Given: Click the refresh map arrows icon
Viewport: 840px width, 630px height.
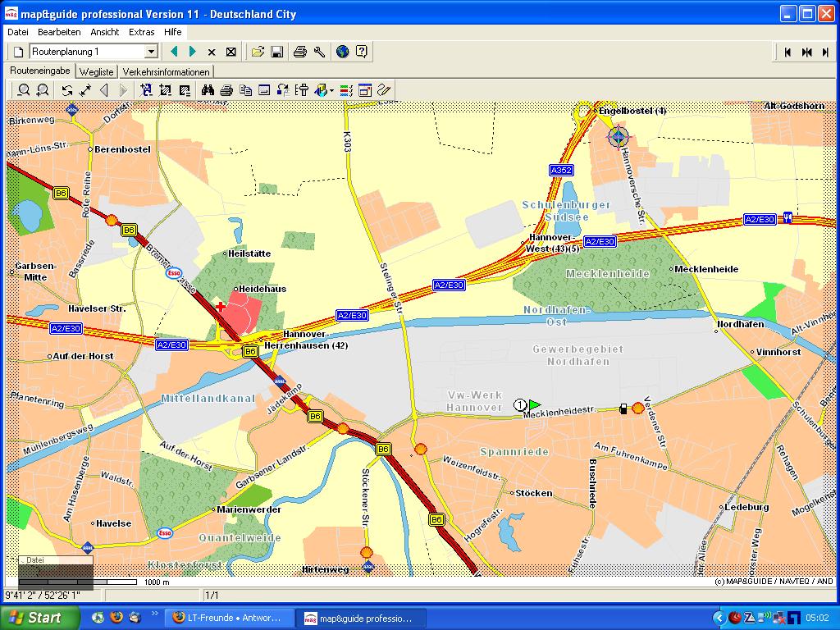Looking at the screenshot, I should pyautogui.click(x=67, y=90).
